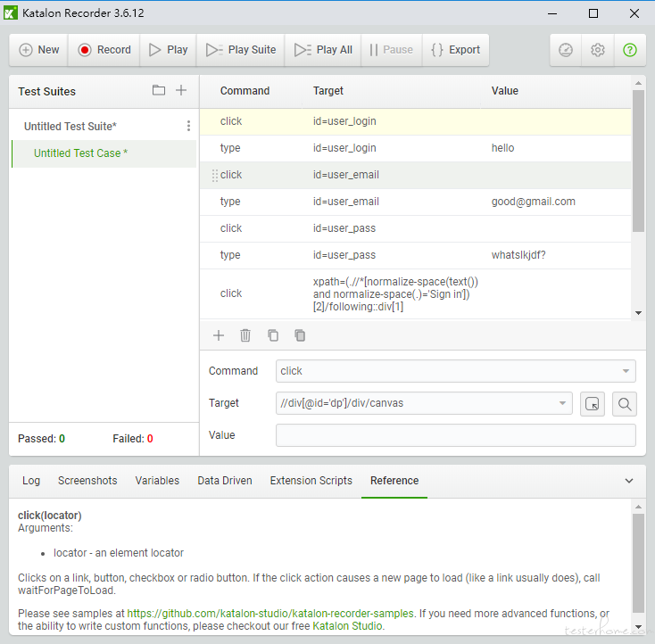
Task: Open the katalon-recorder-samples GitHub link
Action: (x=270, y=614)
